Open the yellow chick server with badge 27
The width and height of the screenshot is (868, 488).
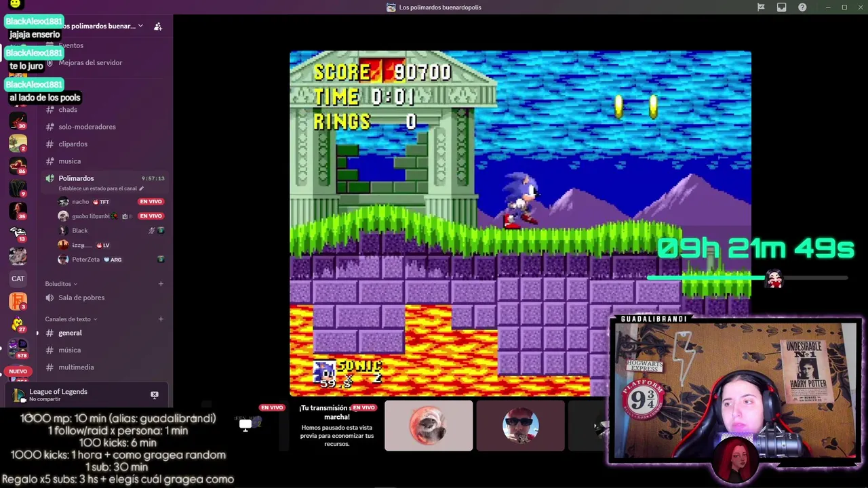[18, 324]
